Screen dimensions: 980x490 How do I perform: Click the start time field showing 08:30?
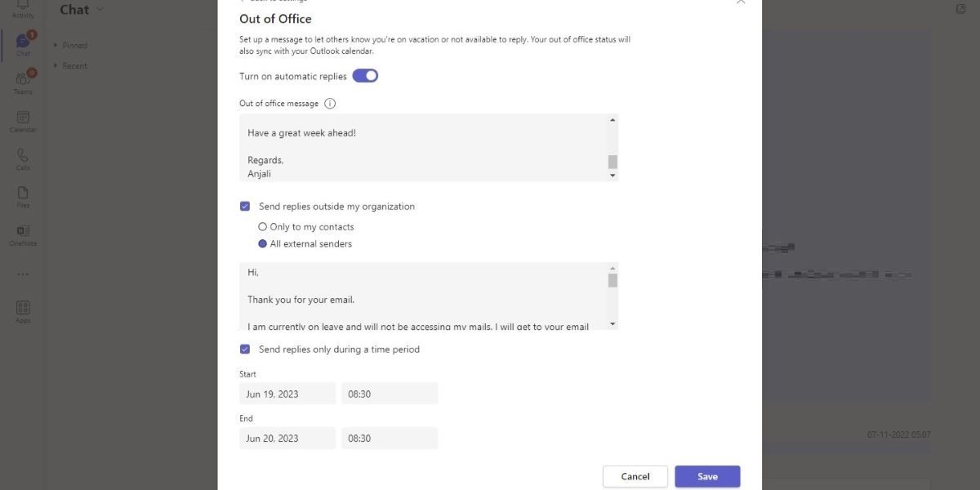(390, 393)
